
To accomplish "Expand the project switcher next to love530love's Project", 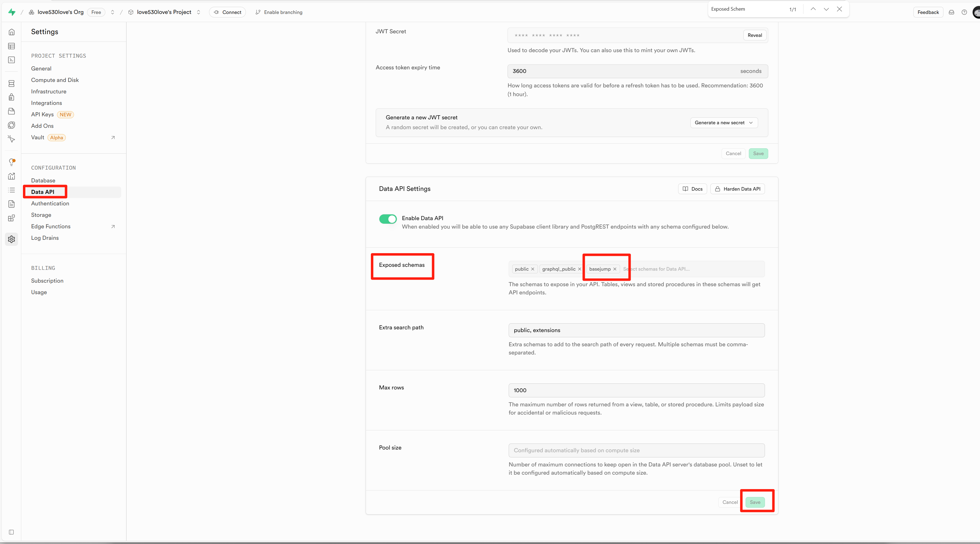I will (199, 12).
